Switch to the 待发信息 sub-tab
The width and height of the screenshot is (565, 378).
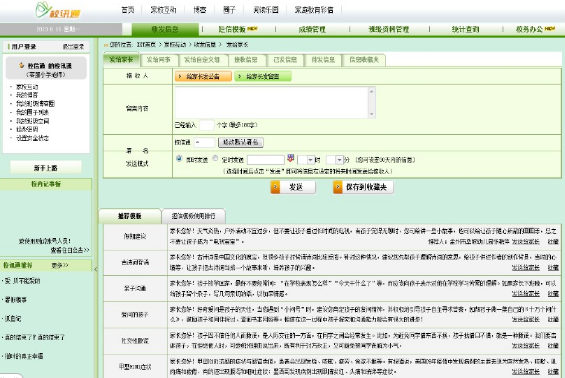click(323, 60)
